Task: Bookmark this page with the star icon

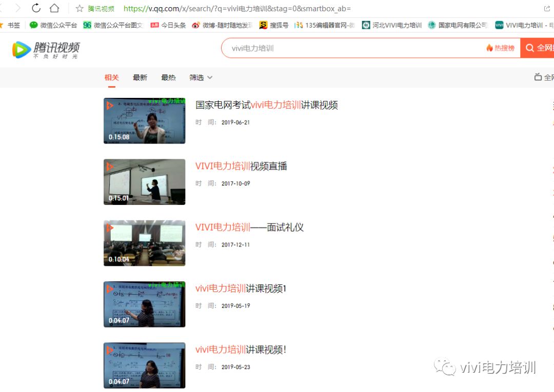Action: click(x=80, y=9)
